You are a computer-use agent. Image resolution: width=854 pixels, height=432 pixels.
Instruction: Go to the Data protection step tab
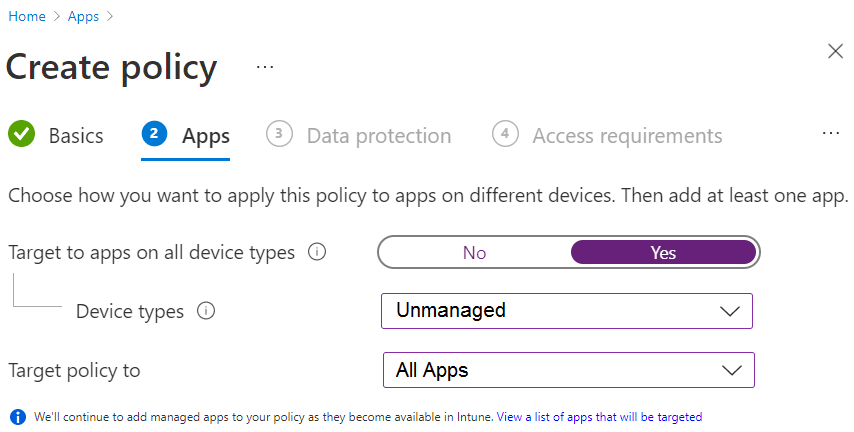(378, 136)
